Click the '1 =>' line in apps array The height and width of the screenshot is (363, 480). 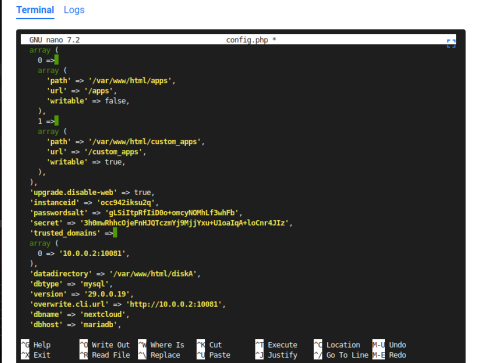tap(48, 121)
